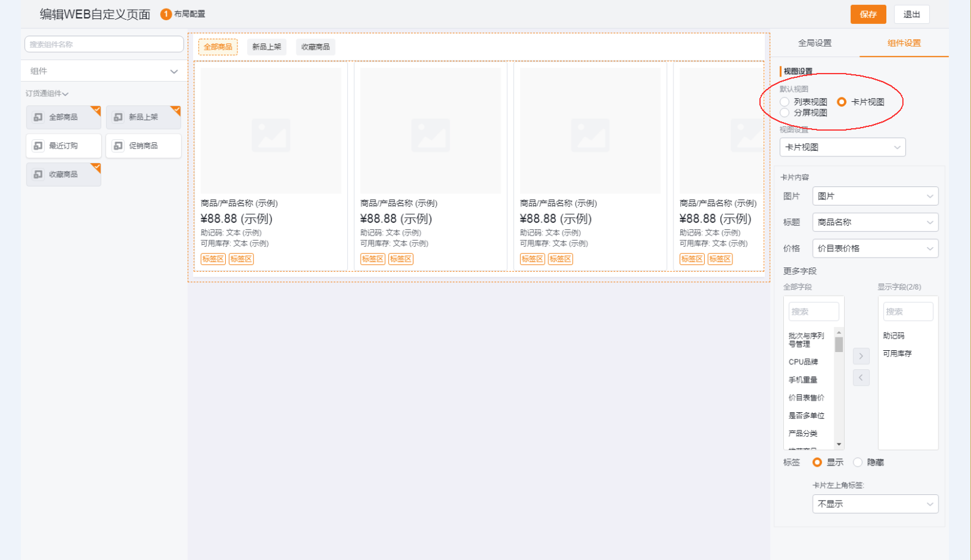Select the 分屏视图 radio option

(x=785, y=113)
